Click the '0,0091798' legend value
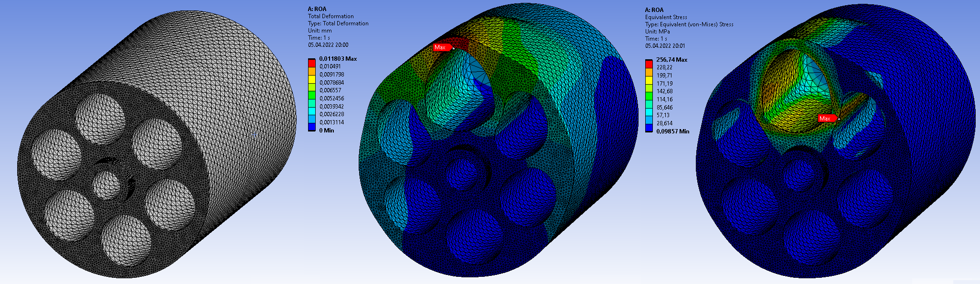980x284 pixels. (331, 75)
